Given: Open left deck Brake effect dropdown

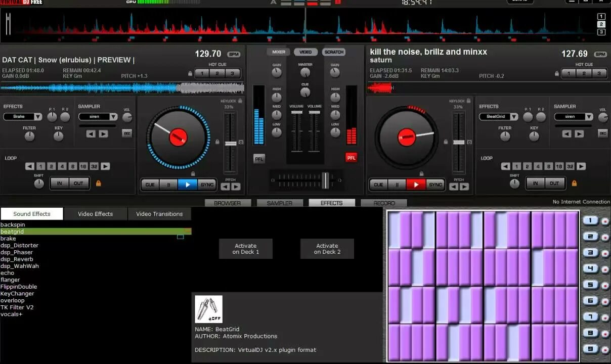Looking at the screenshot, I should [x=23, y=116].
